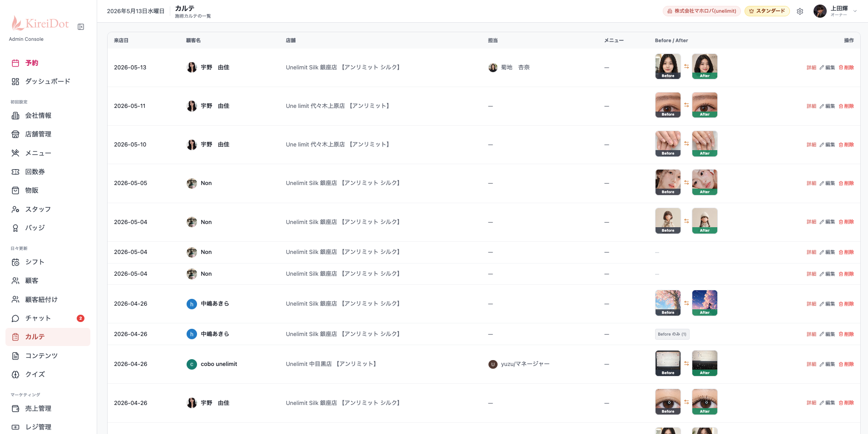Click the date 2026-05-05
The image size is (868, 434).
click(x=131, y=183)
